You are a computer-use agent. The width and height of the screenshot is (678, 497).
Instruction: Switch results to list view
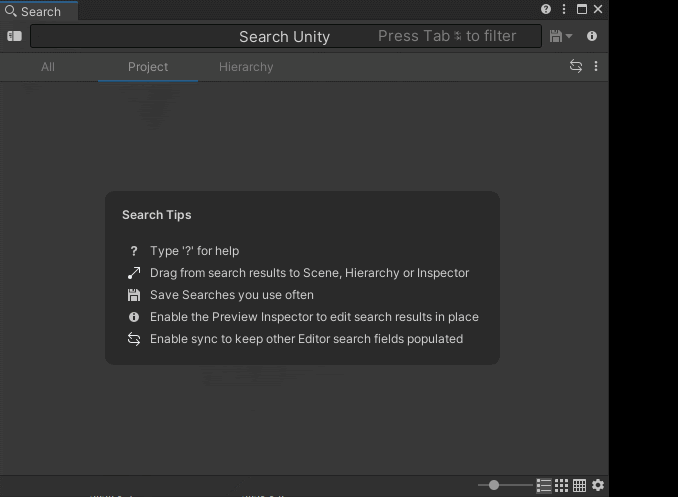[544, 485]
